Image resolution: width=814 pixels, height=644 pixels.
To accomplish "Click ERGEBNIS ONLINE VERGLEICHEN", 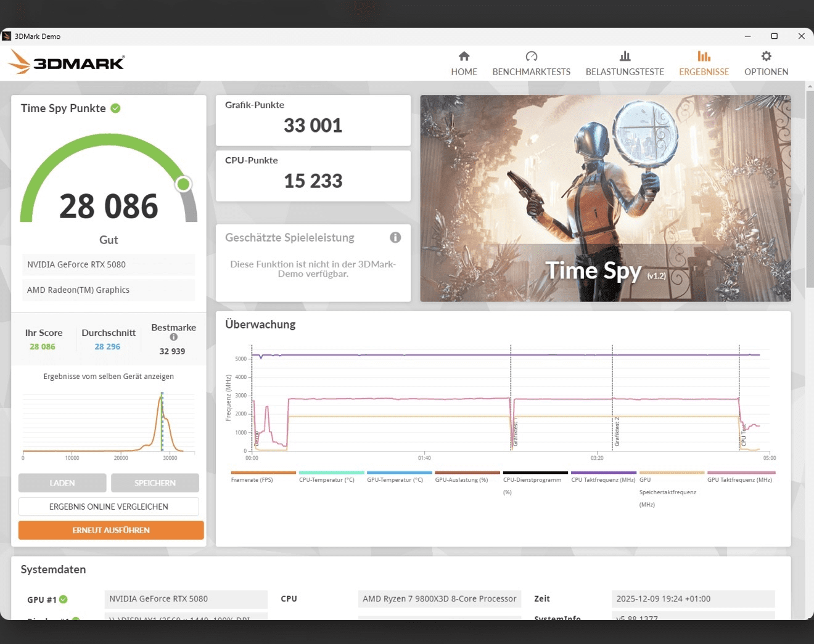I will (x=109, y=507).
